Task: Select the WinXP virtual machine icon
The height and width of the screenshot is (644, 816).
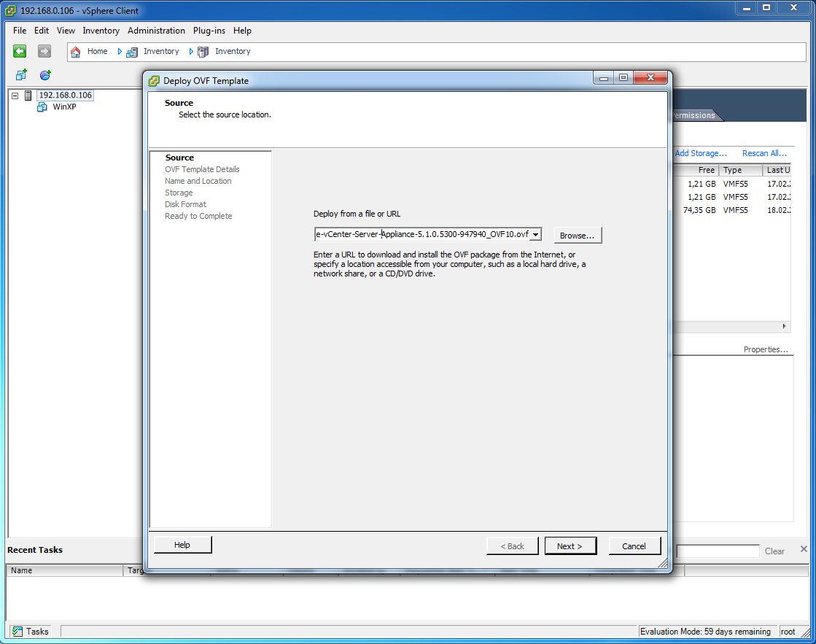Action: (x=42, y=106)
